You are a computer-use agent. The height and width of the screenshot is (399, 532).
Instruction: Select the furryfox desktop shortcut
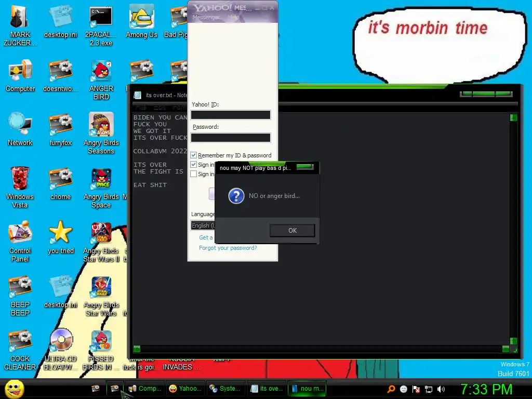tap(60, 129)
